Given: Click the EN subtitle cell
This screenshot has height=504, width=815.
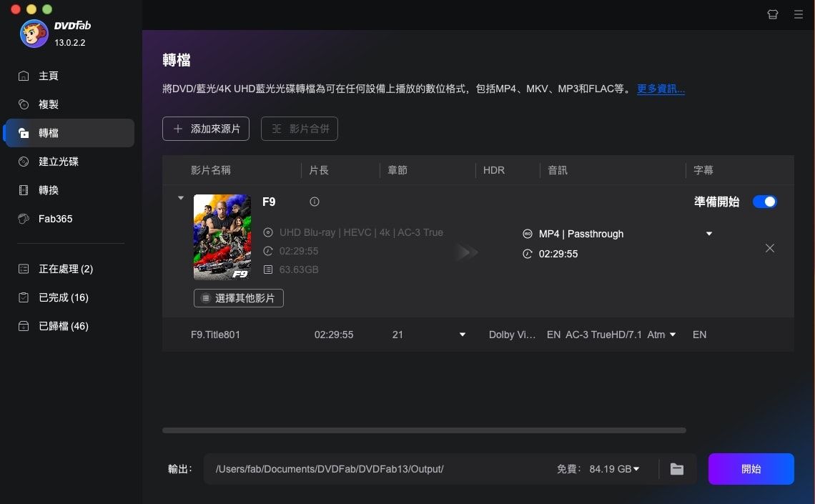Looking at the screenshot, I should point(700,335).
